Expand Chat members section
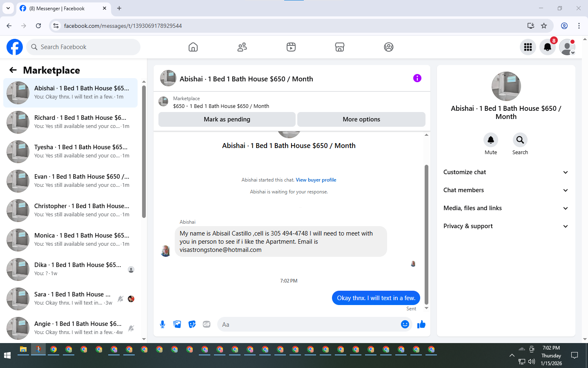Viewport: 588px width, 368px height. click(x=506, y=190)
